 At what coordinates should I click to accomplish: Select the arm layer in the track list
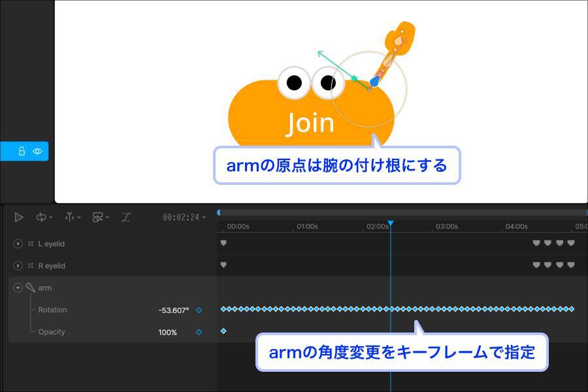point(46,287)
